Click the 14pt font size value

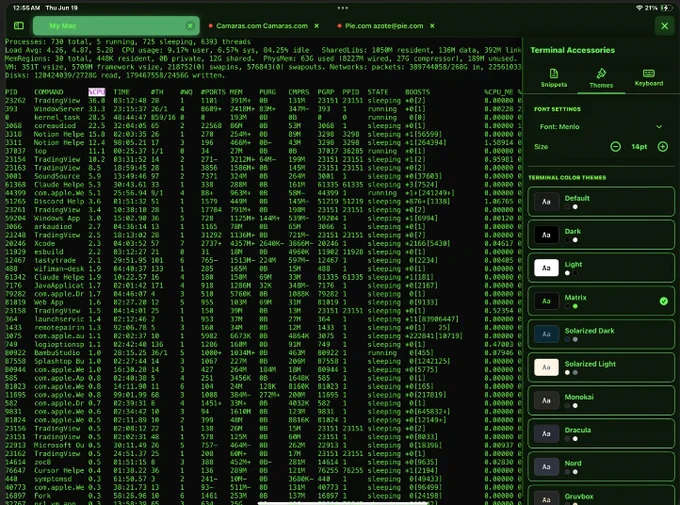pyautogui.click(x=639, y=147)
